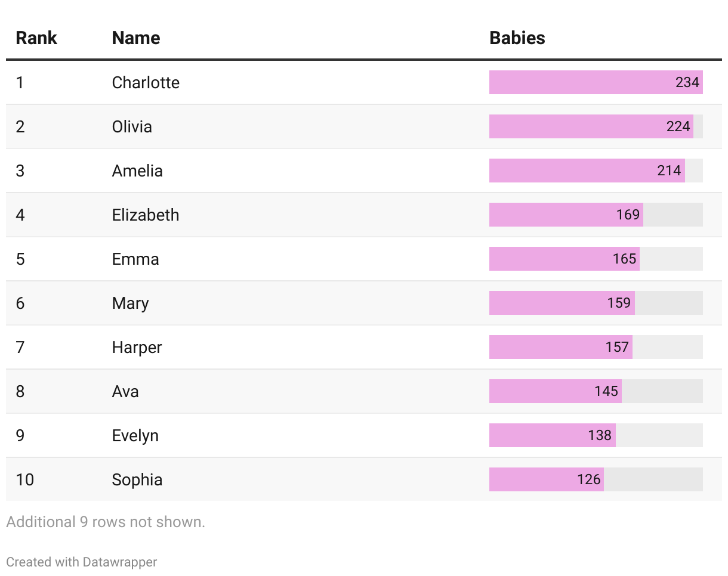Select the name Charlotte in the table
Image resolution: width=728 pixels, height=576 pixels.
point(146,82)
